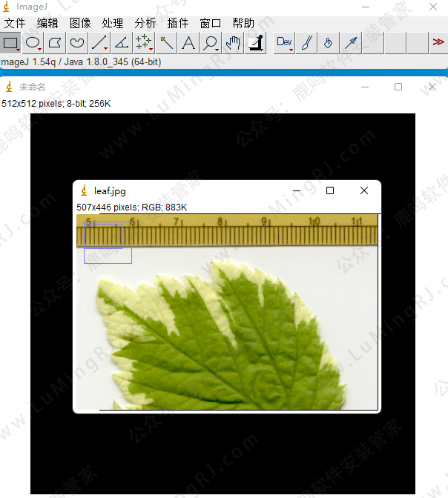The height and width of the screenshot is (498, 448).
Task: Activate the Freehand selection tool
Action: click(77, 43)
